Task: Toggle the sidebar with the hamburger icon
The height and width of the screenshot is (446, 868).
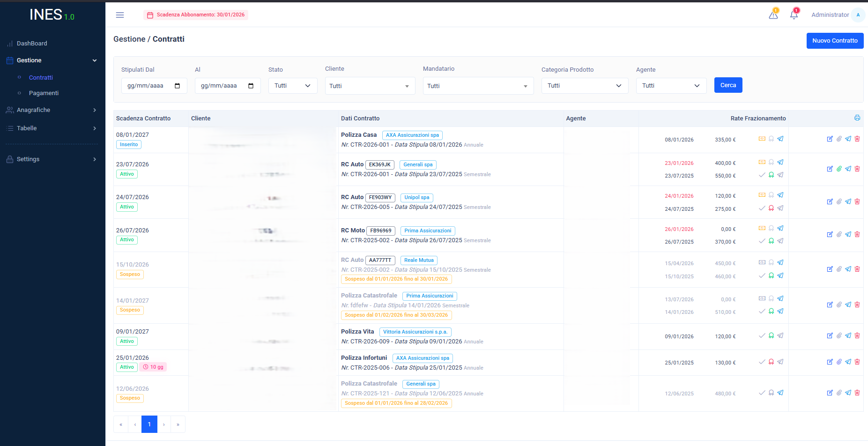Action: click(120, 15)
